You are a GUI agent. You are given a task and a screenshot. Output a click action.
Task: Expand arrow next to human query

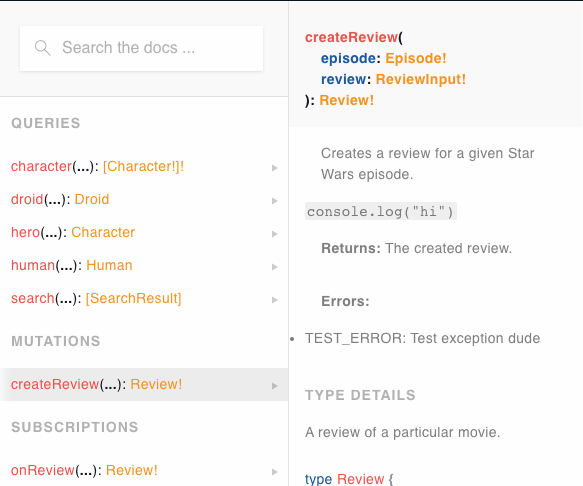[274, 267]
